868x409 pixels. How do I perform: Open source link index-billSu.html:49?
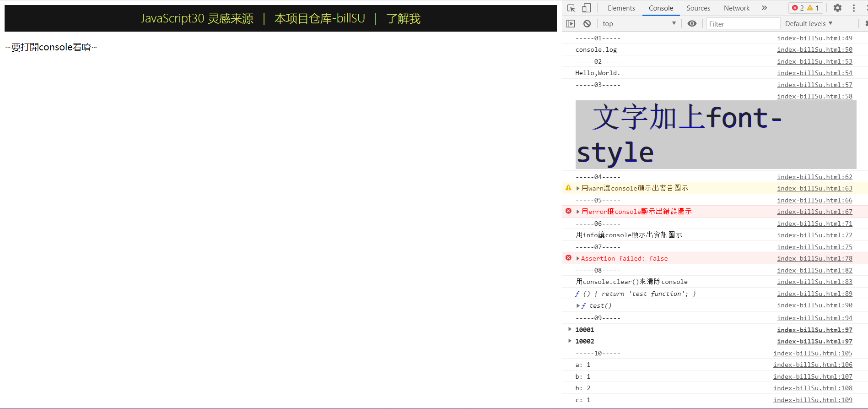tap(814, 38)
